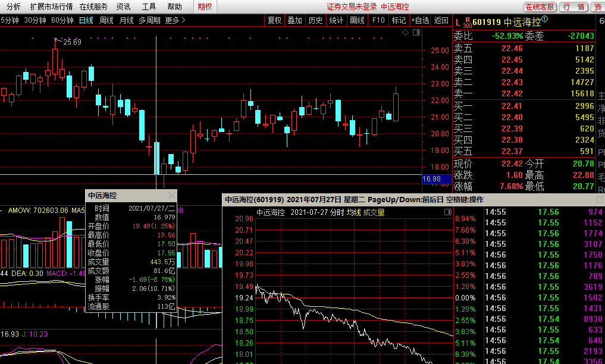This screenshot has width=605, height=364.
Task: Select the 卖五 order row at 22.46
Action: click(524, 48)
